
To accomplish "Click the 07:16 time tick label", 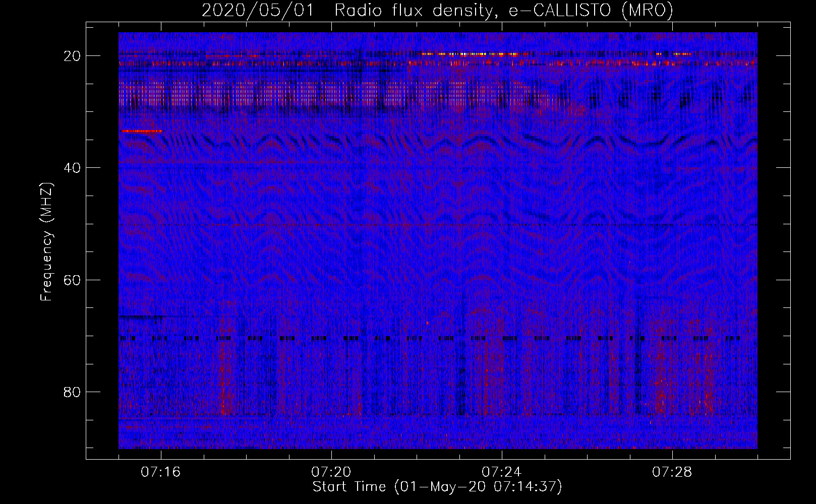I will (161, 472).
